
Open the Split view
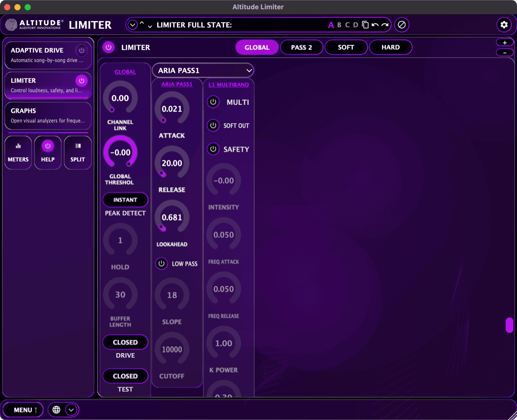tap(78, 153)
